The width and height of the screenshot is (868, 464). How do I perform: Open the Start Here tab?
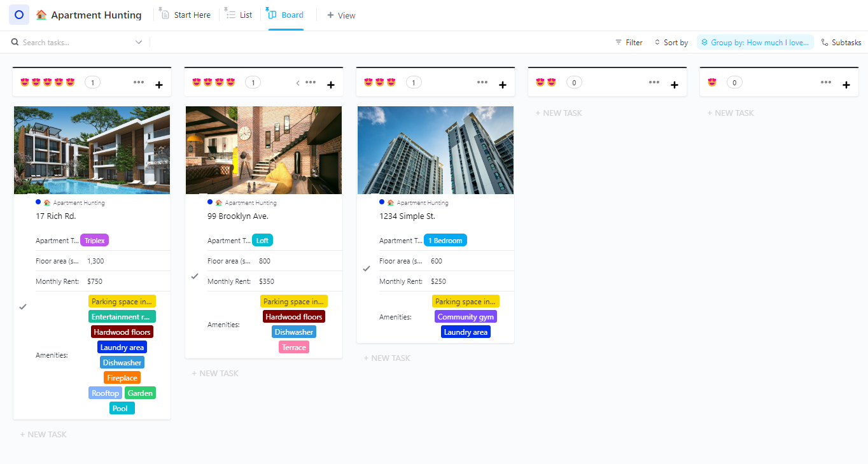click(x=186, y=15)
